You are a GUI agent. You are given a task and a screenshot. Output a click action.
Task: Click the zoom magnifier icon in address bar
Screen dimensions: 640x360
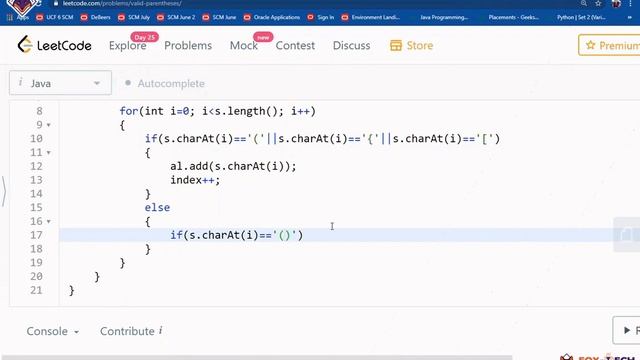pos(584,3)
